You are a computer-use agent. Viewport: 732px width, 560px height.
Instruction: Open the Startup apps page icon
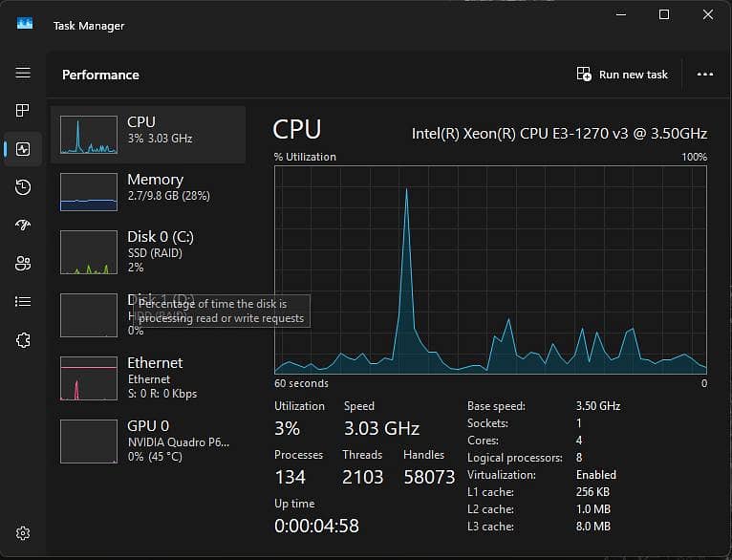coord(23,225)
